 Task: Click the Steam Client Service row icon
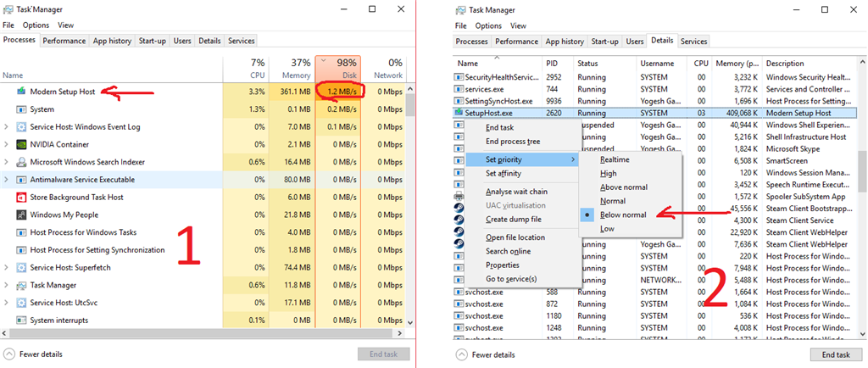(459, 220)
